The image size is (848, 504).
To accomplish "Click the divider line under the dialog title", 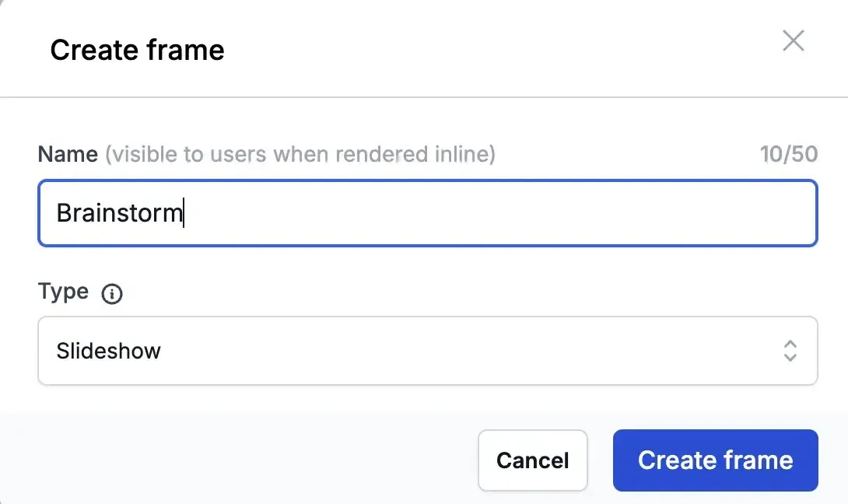I will [x=424, y=97].
